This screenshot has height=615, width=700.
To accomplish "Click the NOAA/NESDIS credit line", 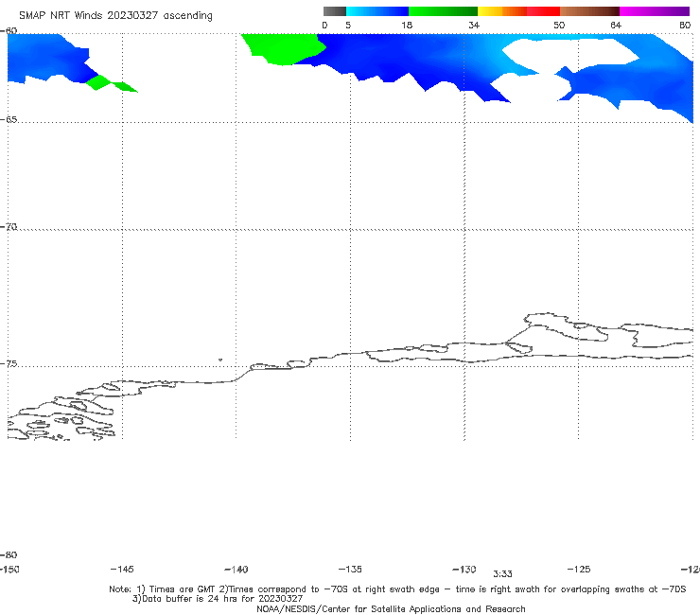I will click(391, 609).
